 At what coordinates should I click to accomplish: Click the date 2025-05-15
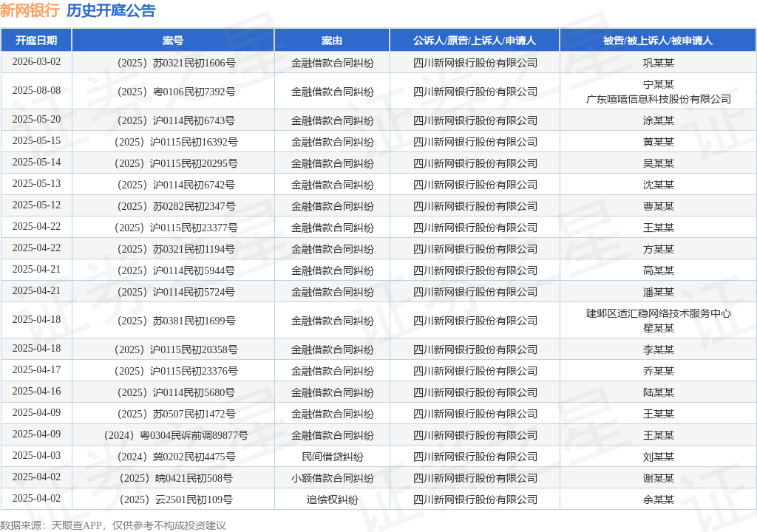point(36,141)
